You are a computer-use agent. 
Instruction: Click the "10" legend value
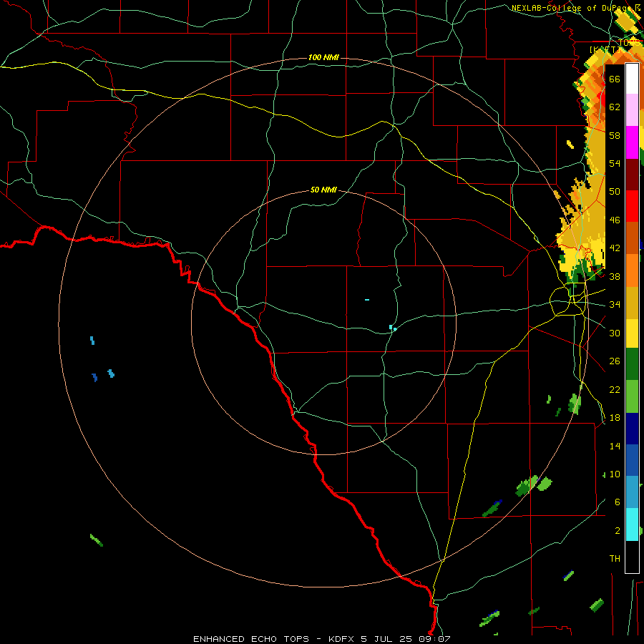615,474
